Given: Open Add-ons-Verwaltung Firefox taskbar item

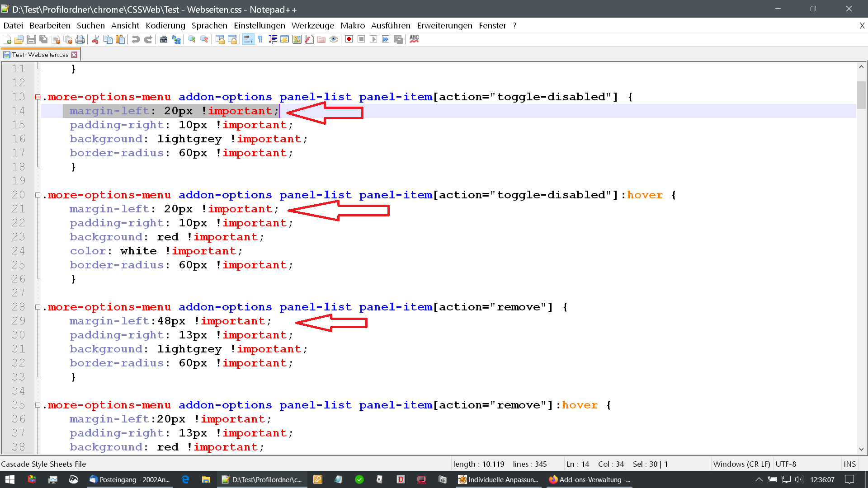Looking at the screenshot, I should click(x=590, y=479).
